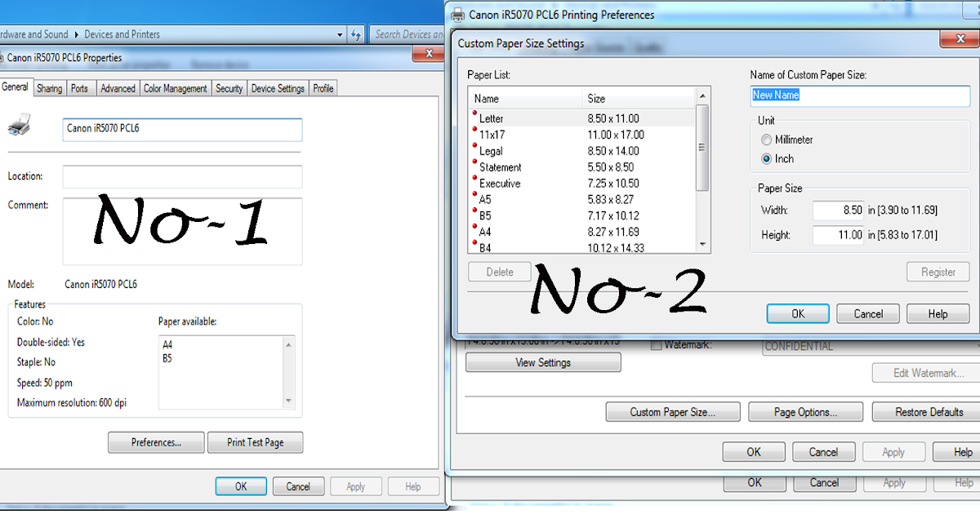This screenshot has width=980, height=514.
Task: Switch to the Profile tab
Action: [x=323, y=88]
